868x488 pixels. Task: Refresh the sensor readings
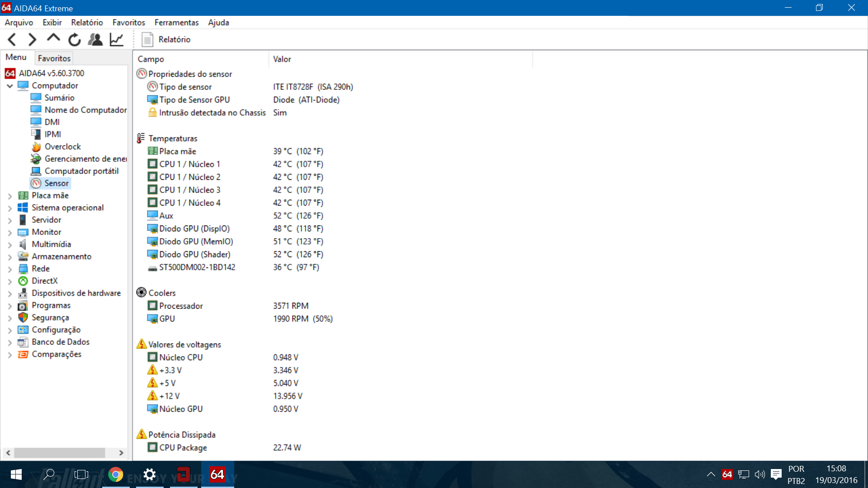pos(75,40)
